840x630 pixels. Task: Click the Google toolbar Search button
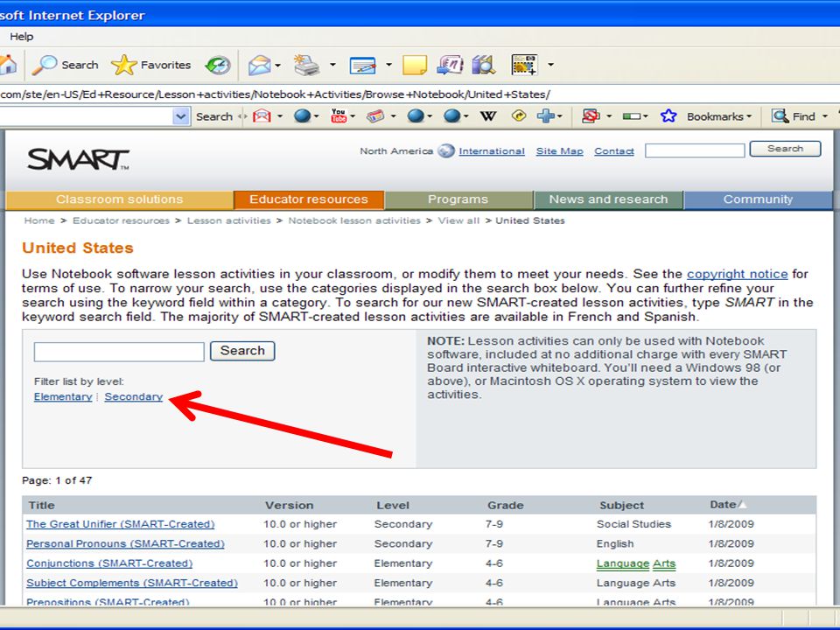[x=214, y=116]
